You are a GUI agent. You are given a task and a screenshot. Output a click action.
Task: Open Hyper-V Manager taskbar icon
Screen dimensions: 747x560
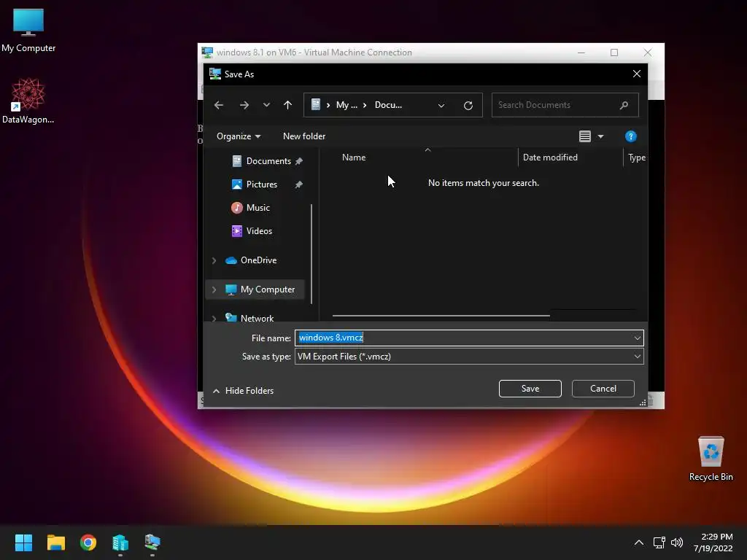coord(120,542)
